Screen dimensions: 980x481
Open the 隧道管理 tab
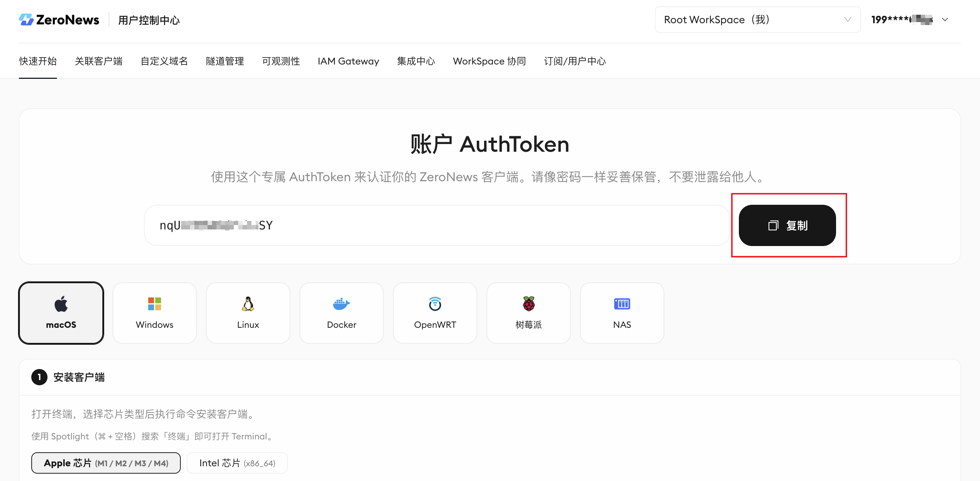click(225, 61)
